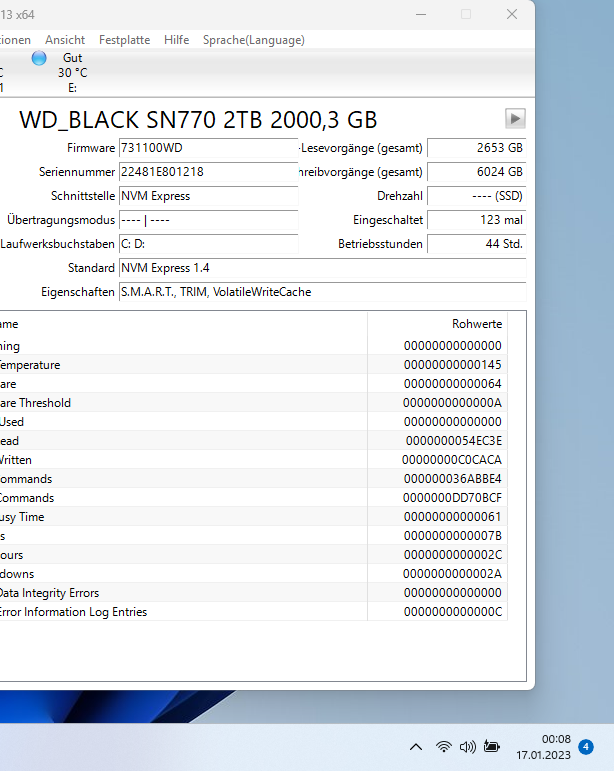The width and height of the screenshot is (614, 771).
Task: Click raw value 0000000054EC3E
Action: 454,441
